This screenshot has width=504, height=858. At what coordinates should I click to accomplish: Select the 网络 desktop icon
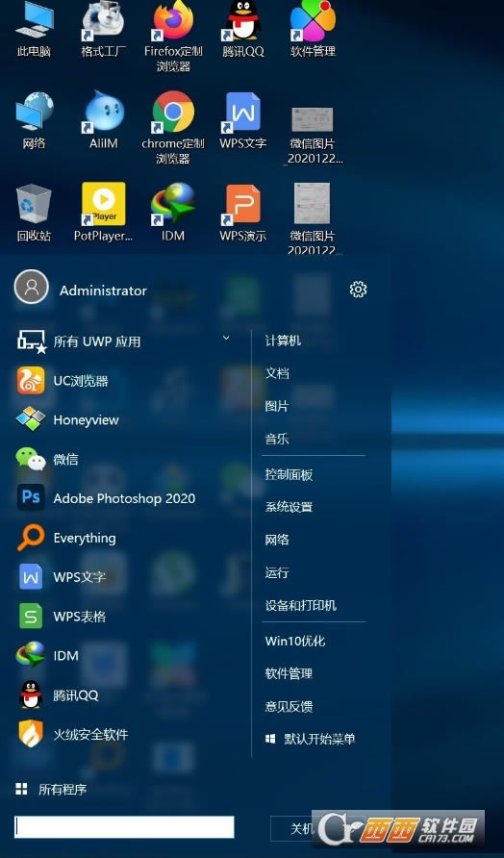[x=34, y=120]
